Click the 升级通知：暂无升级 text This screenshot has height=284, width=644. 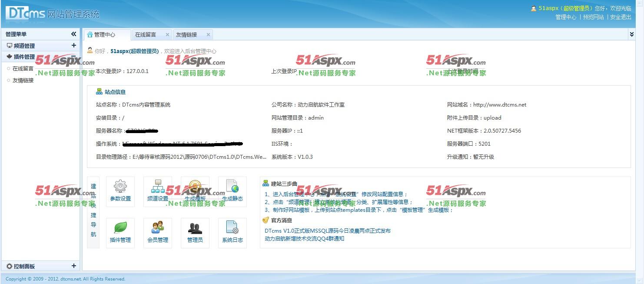(471, 157)
